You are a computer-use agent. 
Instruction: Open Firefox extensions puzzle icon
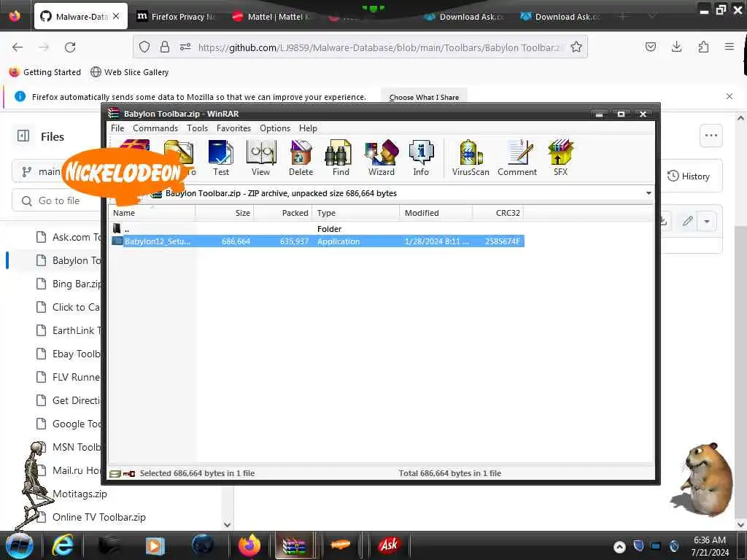tap(703, 47)
